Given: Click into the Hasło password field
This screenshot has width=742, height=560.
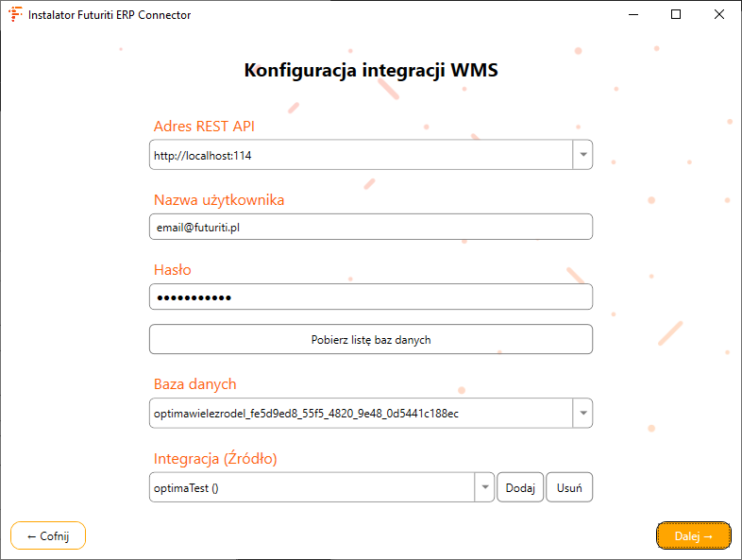Looking at the screenshot, I should 370,297.
